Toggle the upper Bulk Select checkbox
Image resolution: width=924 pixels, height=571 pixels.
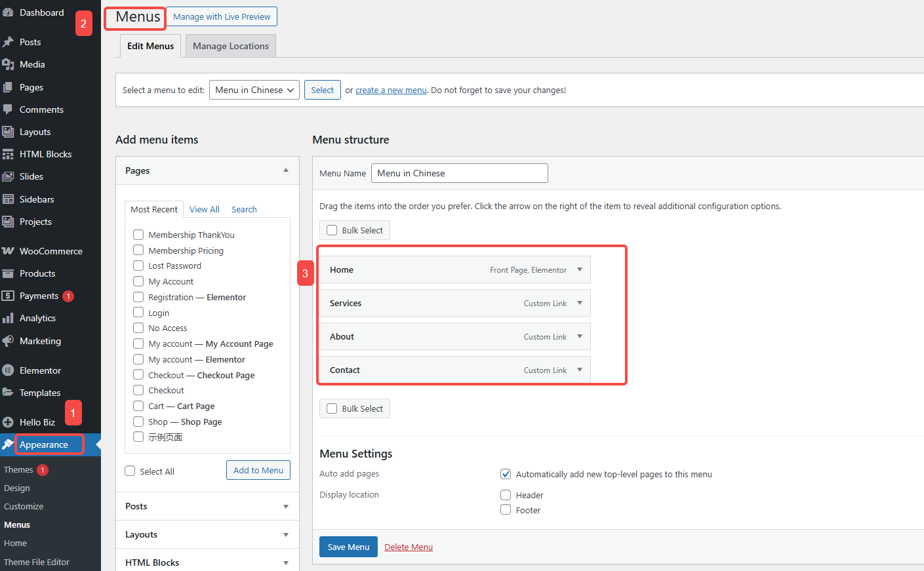click(332, 230)
